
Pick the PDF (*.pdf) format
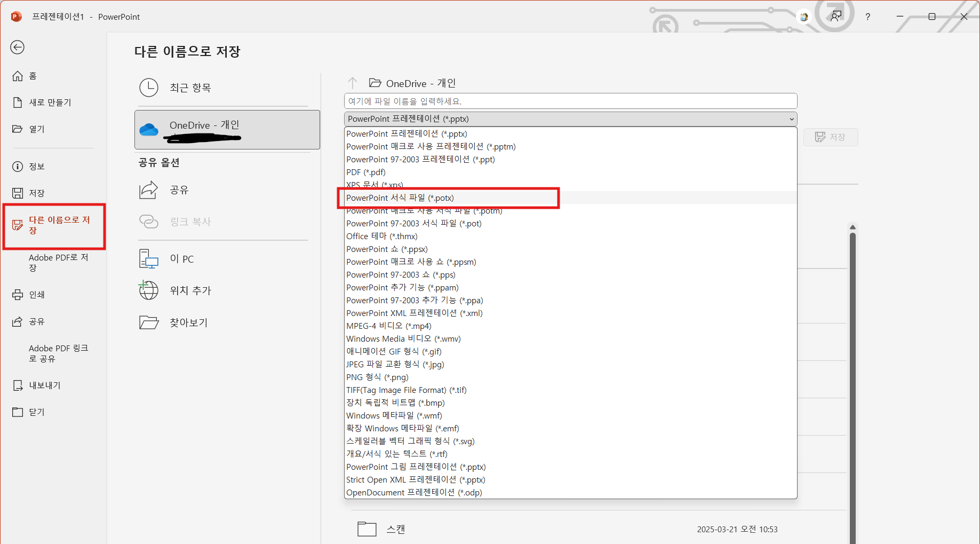(571, 172)
